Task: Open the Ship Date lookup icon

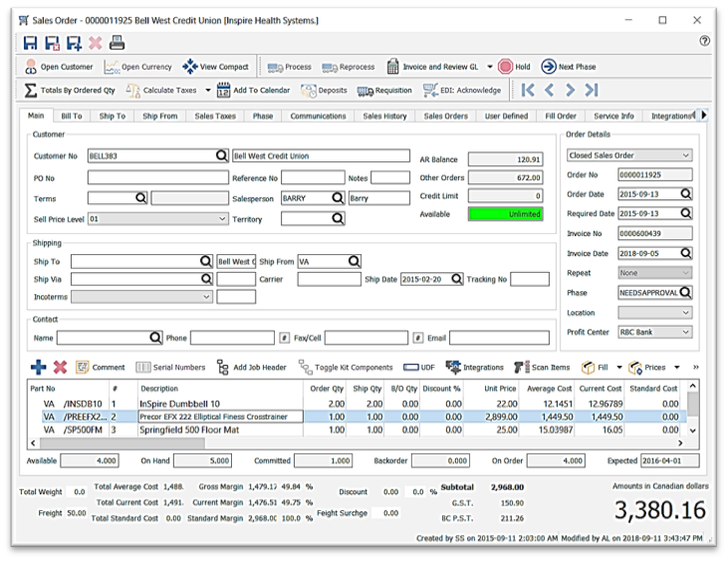Action: (x=456, y=280)
